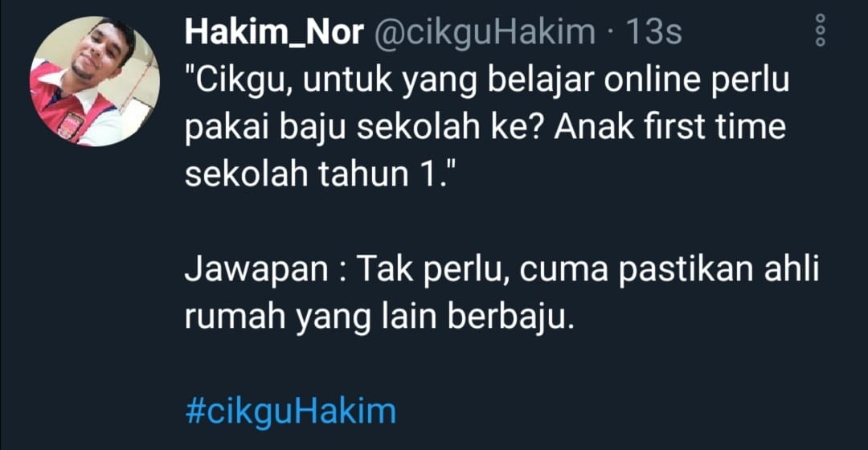Tap the line beginning with "Jawapan :"
The height and width of the screenshot is (450, 868).
pos(502,270)
